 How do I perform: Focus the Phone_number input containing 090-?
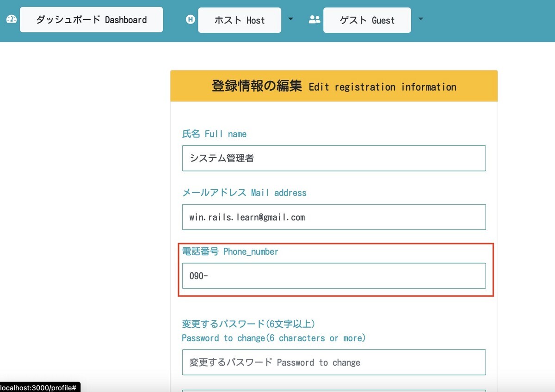pyautogui.click(x=334, y=276)
